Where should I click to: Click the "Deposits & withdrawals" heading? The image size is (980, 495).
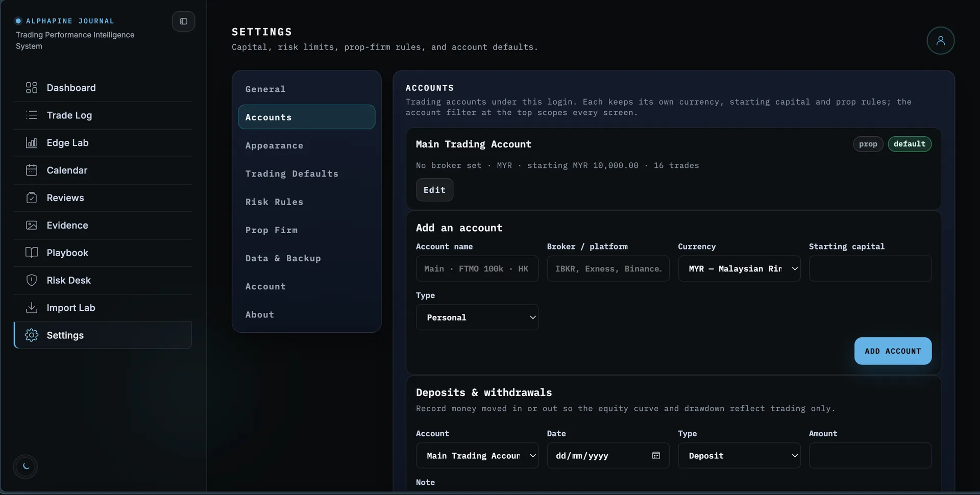484,392
